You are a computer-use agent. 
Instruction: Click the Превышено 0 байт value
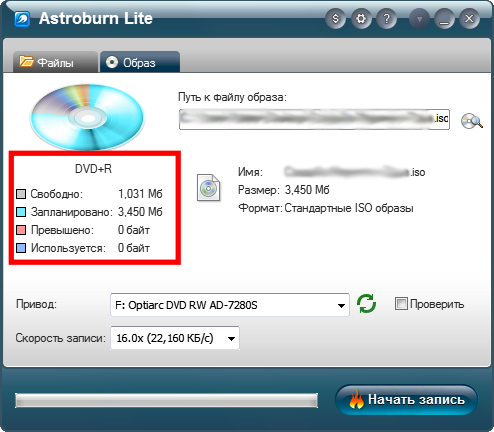coord(134,230)
